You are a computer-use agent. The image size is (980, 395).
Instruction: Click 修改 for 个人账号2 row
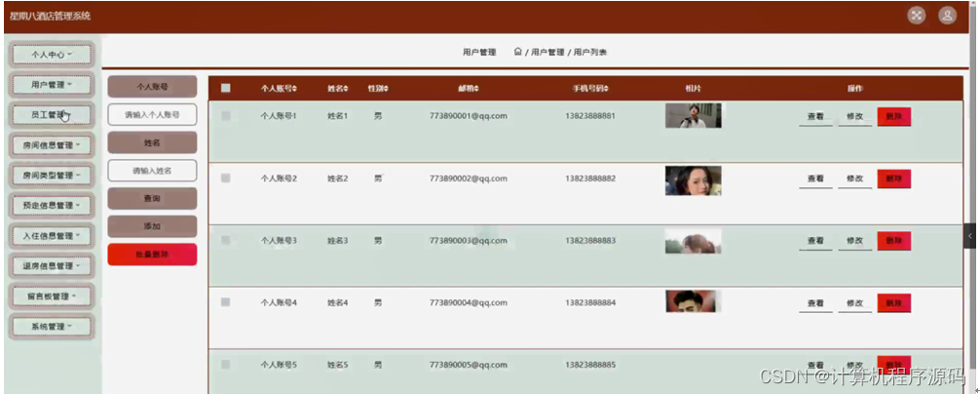click(855, 179)
